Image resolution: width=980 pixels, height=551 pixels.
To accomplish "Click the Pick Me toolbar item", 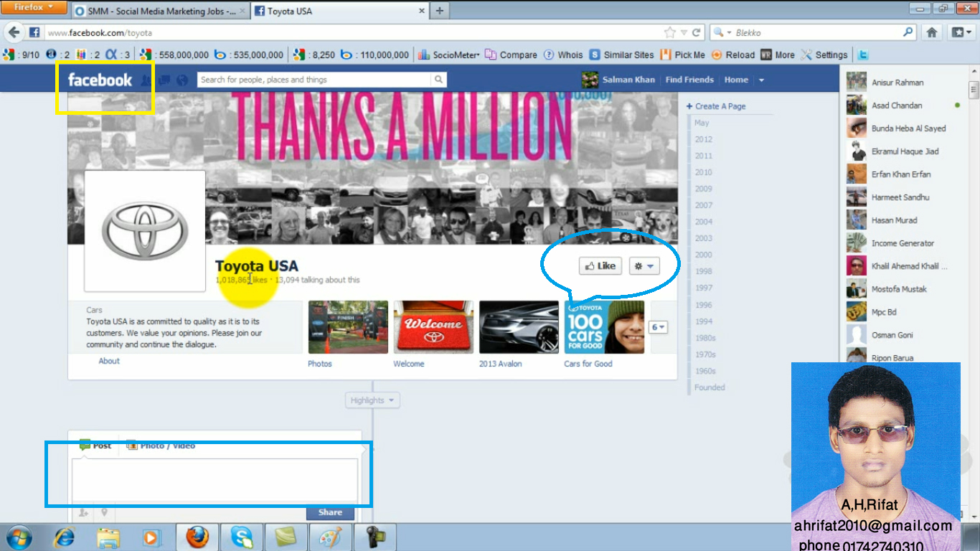I will pyautogui.click(x=682, y=55).
